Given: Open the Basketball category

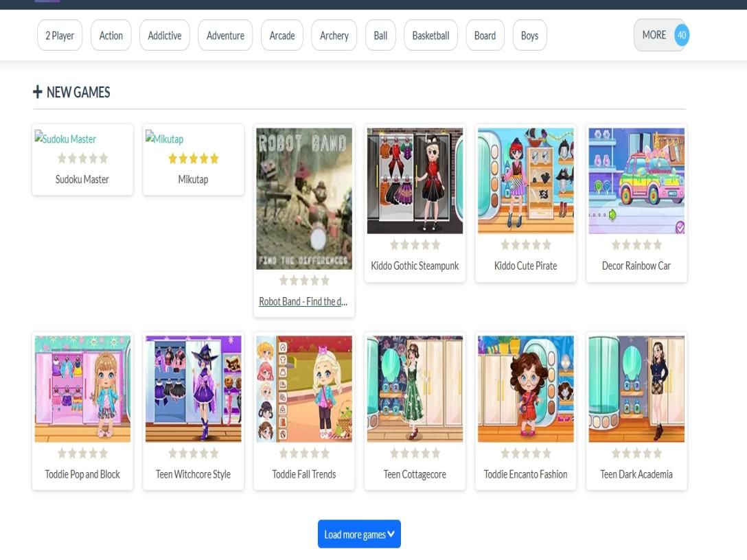Looking at the screenshot, I should [x=430, y=36].
